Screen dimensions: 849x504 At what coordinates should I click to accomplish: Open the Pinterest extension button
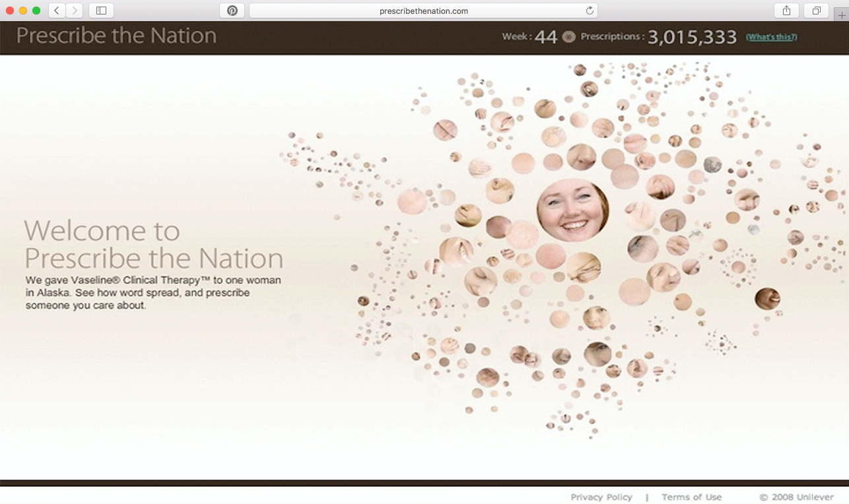(x=232, y=11)
